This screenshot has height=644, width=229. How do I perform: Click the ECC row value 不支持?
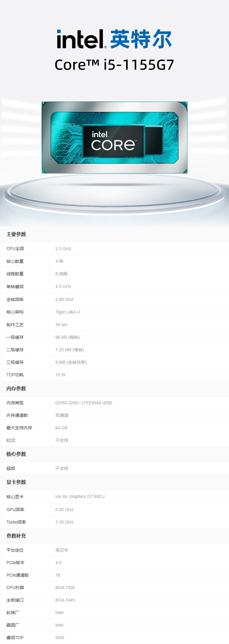click(x=62, y=440)
